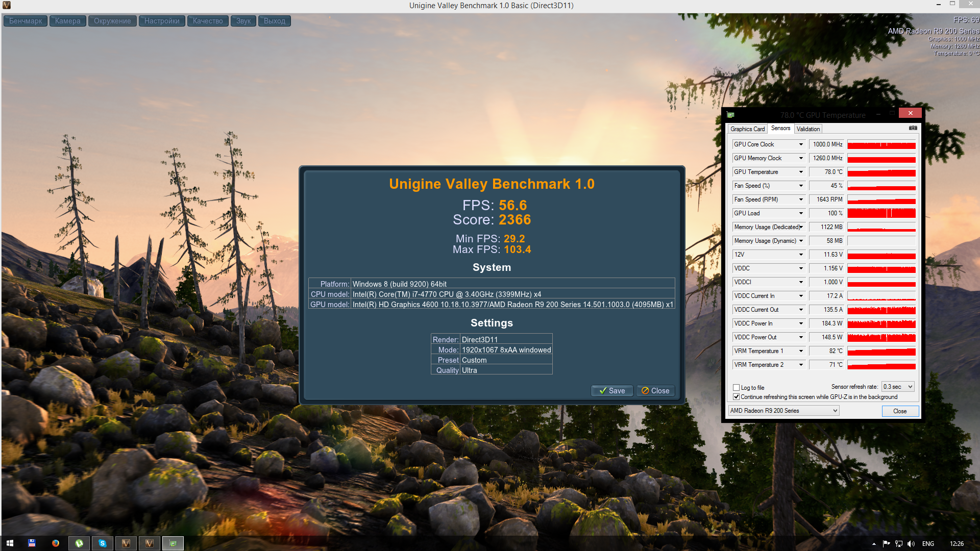Click the GPU Load history graph

pyautogui.click(x=881, y=213)
